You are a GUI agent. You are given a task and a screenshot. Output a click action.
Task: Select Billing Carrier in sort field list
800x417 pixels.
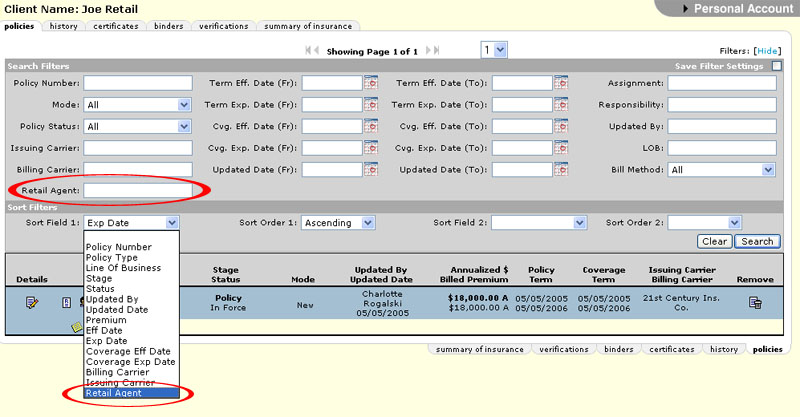click(119, 372)
